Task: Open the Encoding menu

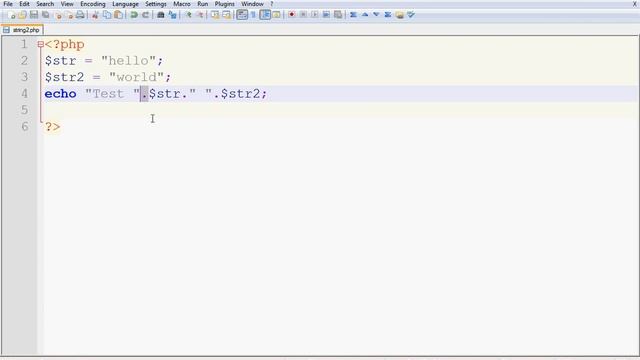Action: coord(93,4)
